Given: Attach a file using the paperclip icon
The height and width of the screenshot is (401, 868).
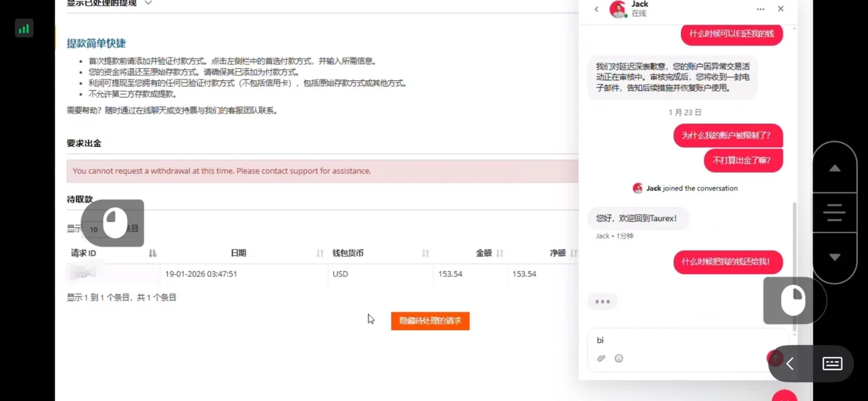Looking at the screenshot, I should coord(600,358).
